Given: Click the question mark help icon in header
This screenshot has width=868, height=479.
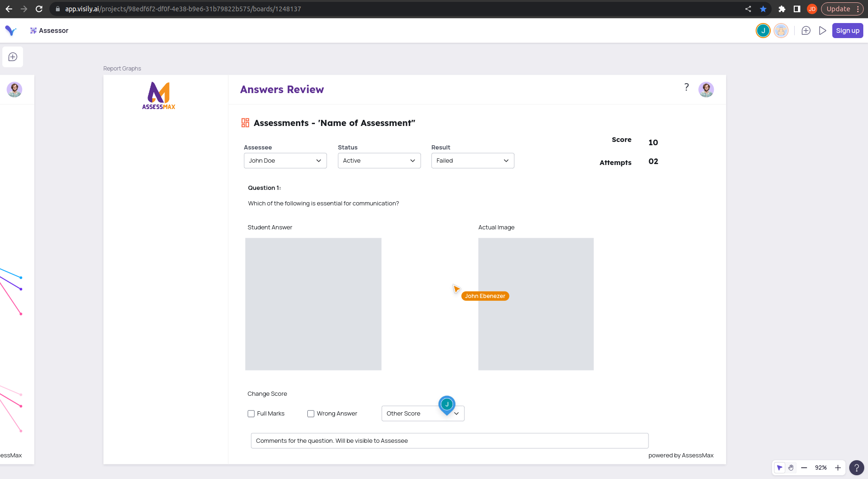Looking at the screenshot, I should click(687, 87).
